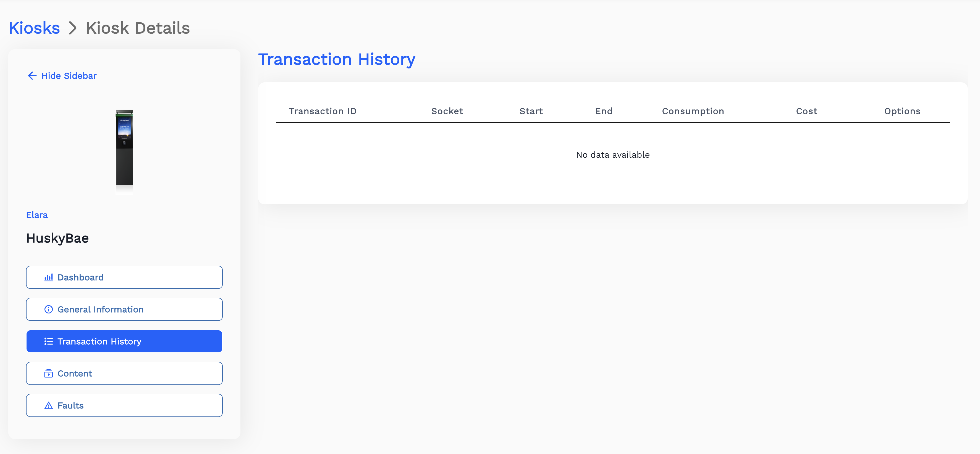Open the Faults section
The width and height of the screenshot is (980, 454).
pos(124,406)
